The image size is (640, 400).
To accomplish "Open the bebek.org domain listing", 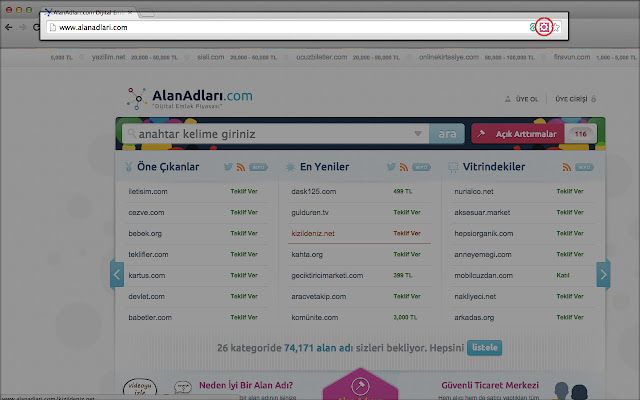I will click(x=145, y=233).
